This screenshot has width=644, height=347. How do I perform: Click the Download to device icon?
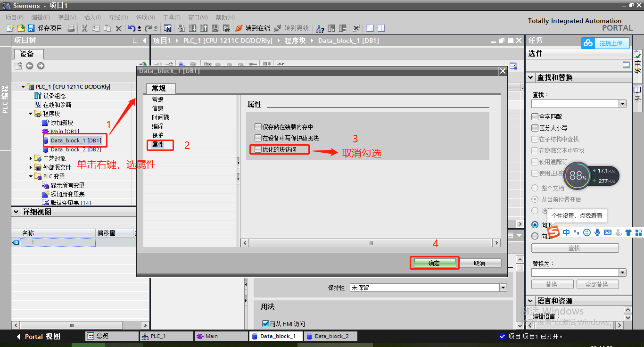[193, 28]
